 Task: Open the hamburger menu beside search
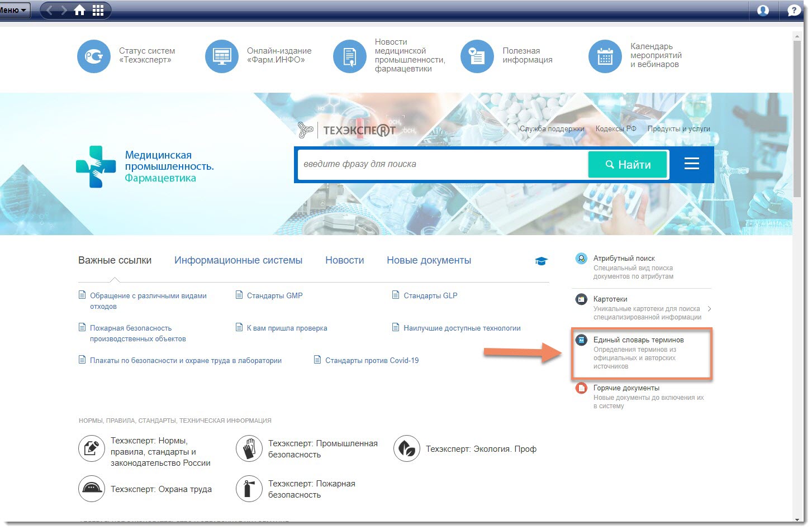click(x=692, y=164)
